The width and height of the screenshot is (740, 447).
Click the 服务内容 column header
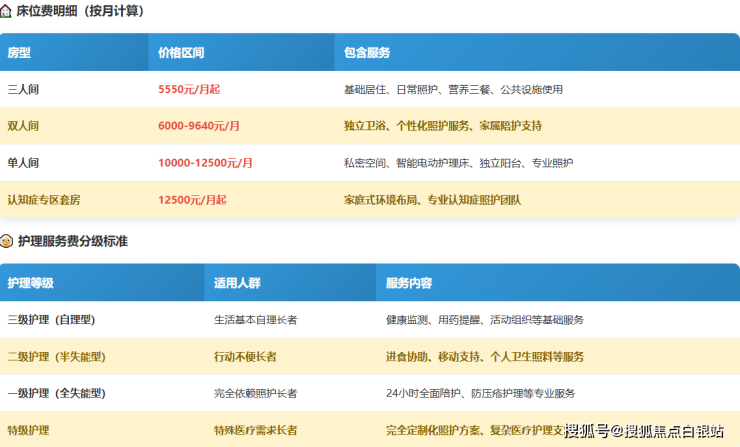click(x=409, y=283)
